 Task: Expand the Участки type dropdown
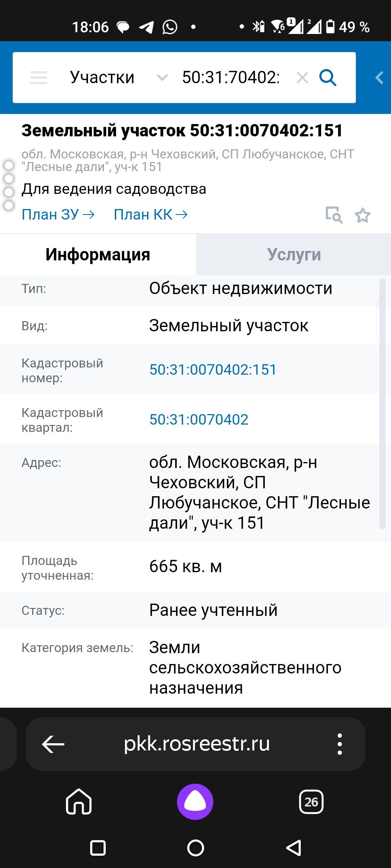click(x=102, y=78)
